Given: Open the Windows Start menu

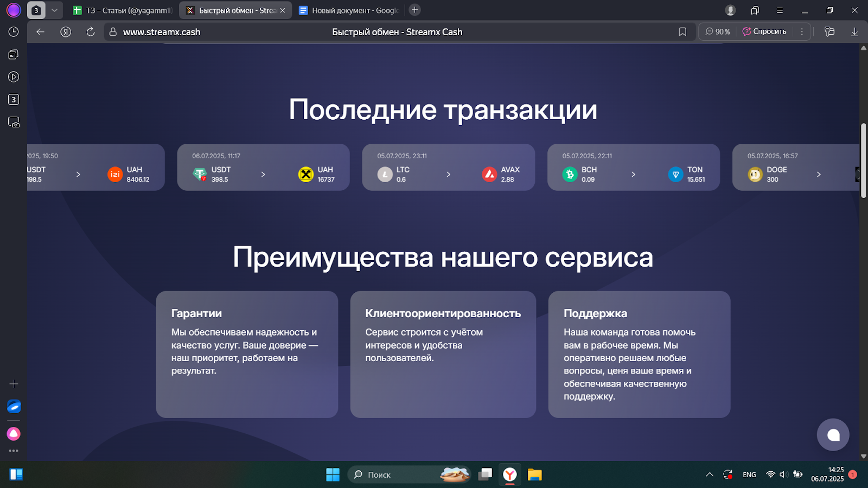Looking at the screenshot, I should click(x=333, y=474).
